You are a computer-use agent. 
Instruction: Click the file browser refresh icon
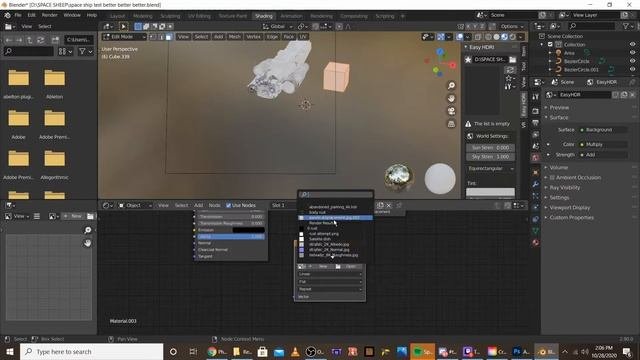[41, 40]
